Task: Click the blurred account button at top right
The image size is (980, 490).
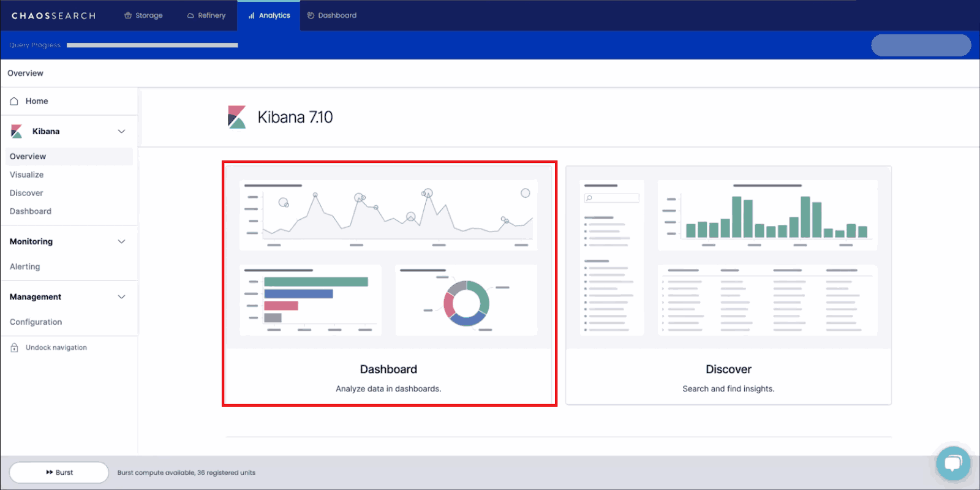Action: tap(921, 45)
